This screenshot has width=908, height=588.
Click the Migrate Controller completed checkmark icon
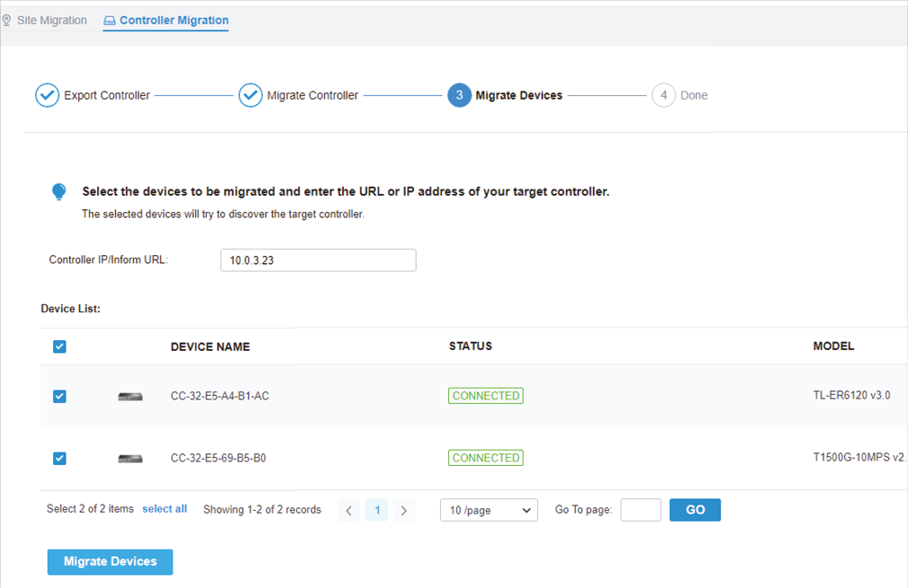(x=251, y=95)
